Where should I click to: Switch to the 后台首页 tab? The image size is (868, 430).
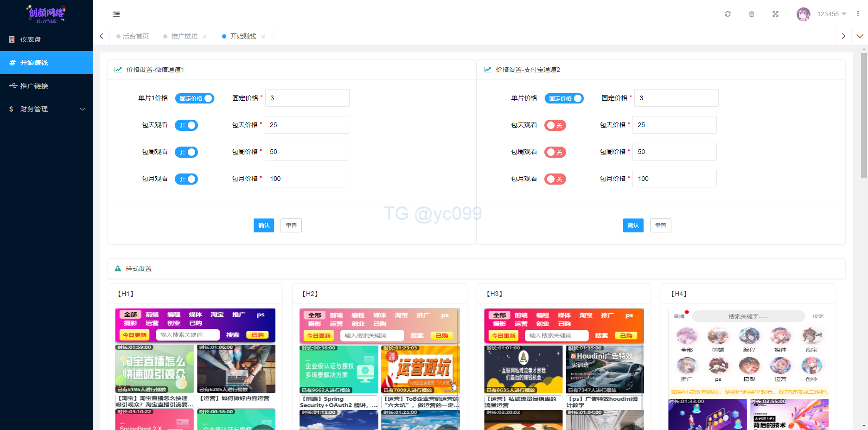pyautogui.click(x=133, y=36)
